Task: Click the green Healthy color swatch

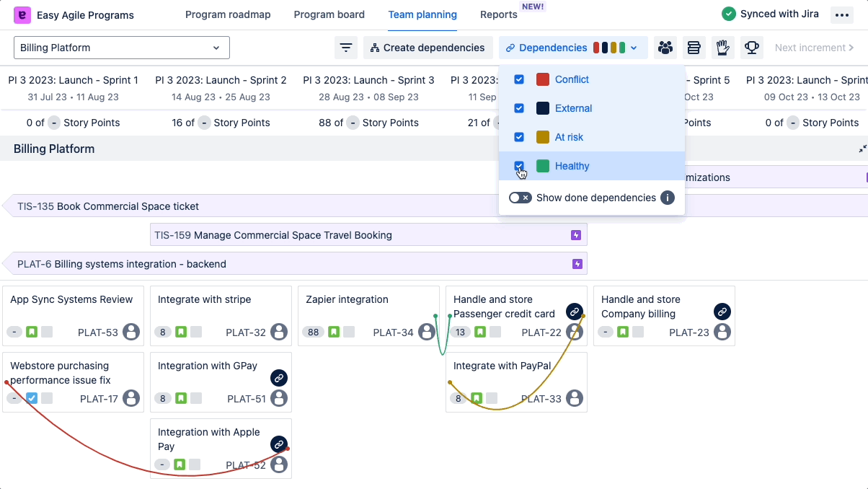Action: 543,166
